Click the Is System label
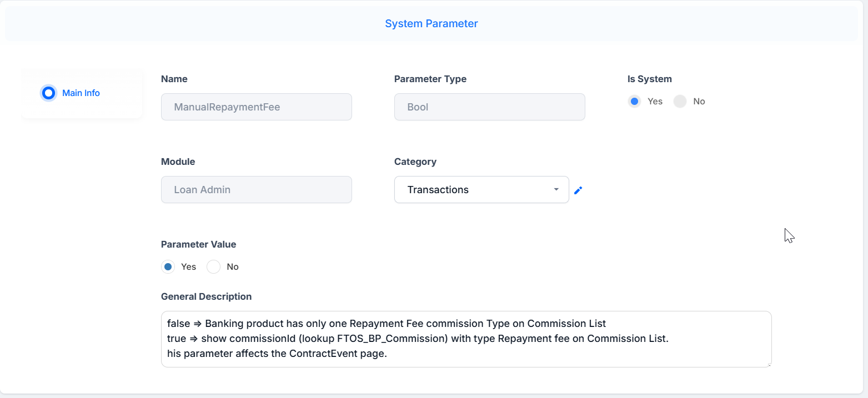Screen dimensions: 868x398 650,79
